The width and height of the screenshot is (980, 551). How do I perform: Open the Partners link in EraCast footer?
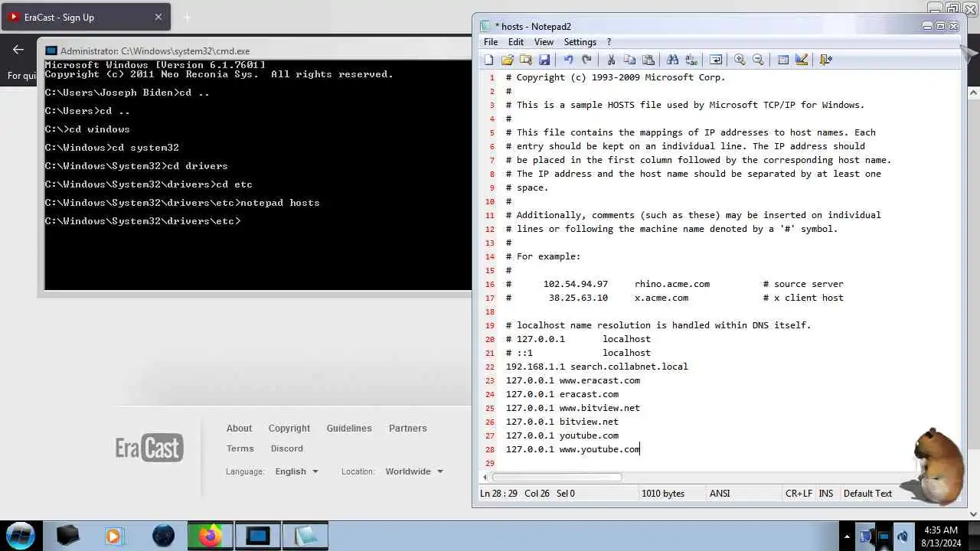pos(407,429)
